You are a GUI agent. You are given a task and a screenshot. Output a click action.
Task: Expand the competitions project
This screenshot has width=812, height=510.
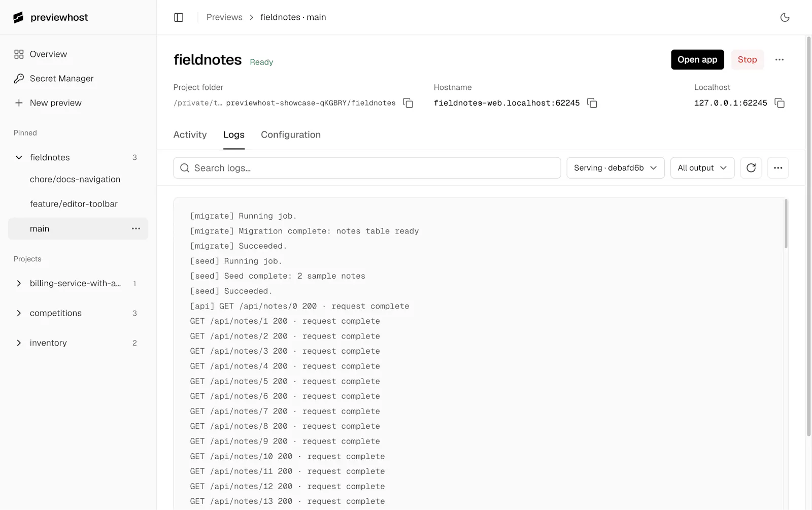coord(19,313)
